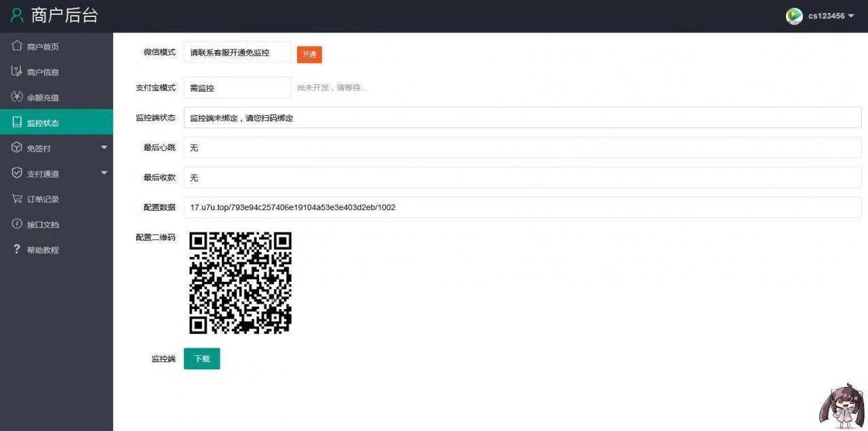Expand the 支付通道 sidebar menu
Image resolution: width=868 pixels, height=431 pixels.
pos(56,173)
